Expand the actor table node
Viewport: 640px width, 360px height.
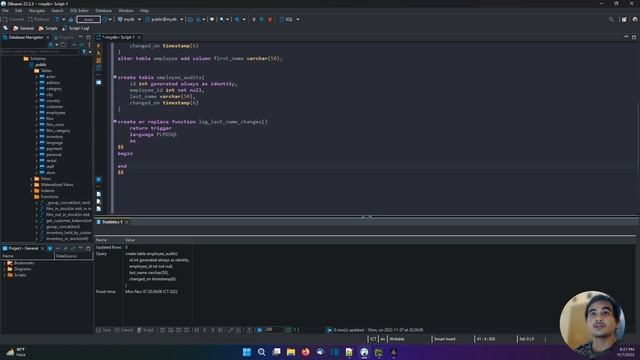click(x=36, y=76)
